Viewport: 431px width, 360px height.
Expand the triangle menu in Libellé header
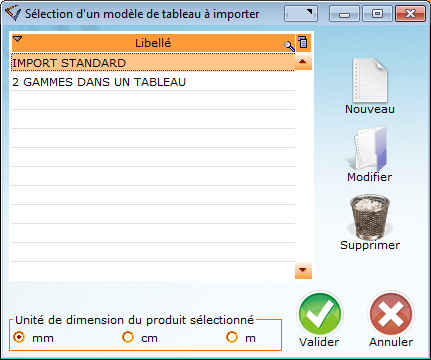point(17,39)
